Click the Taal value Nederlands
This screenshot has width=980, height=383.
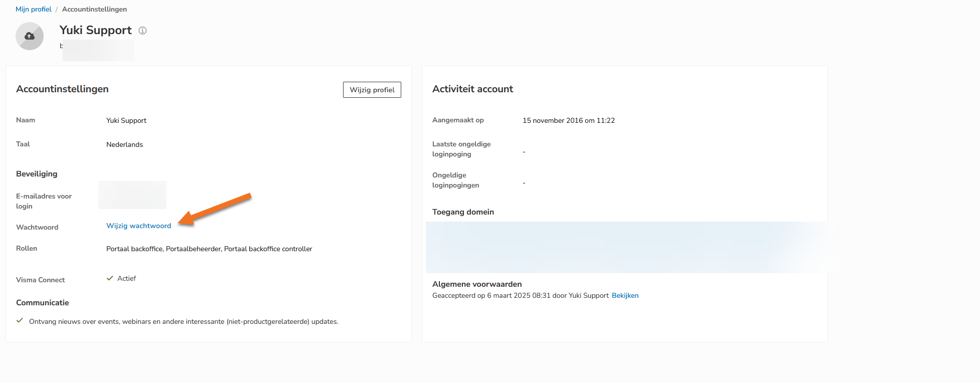point(124,144)
